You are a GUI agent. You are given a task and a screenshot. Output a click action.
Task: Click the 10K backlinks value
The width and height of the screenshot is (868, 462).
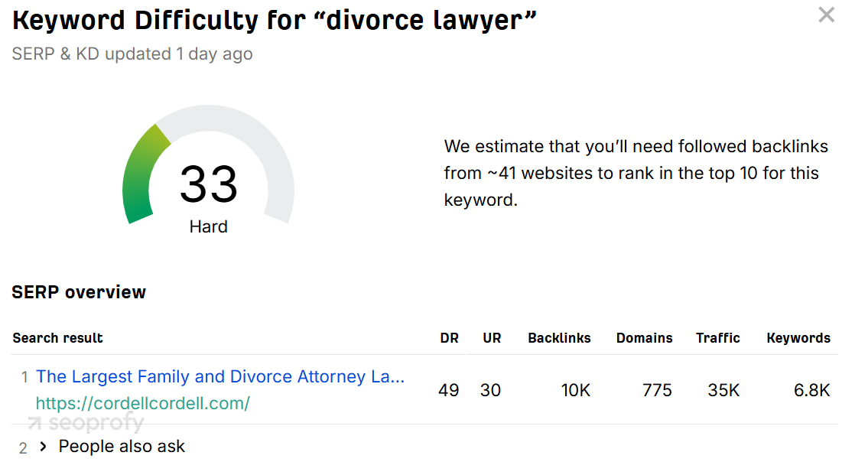pyautogui.click(x=575, y=390)
